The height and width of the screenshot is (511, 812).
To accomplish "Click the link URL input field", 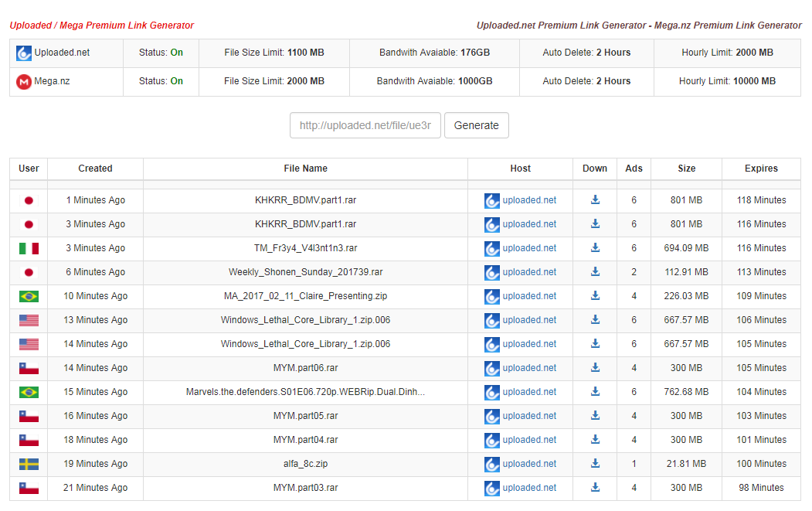I will (x=365, y=124).
